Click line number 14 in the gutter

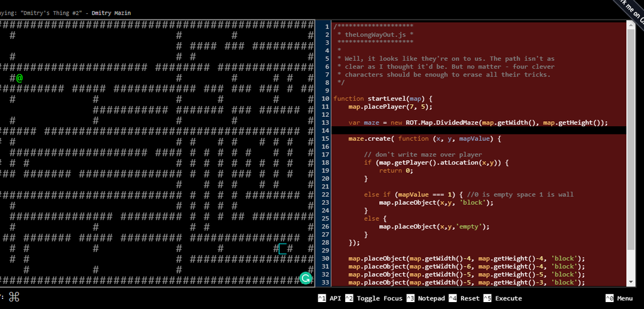326,131
